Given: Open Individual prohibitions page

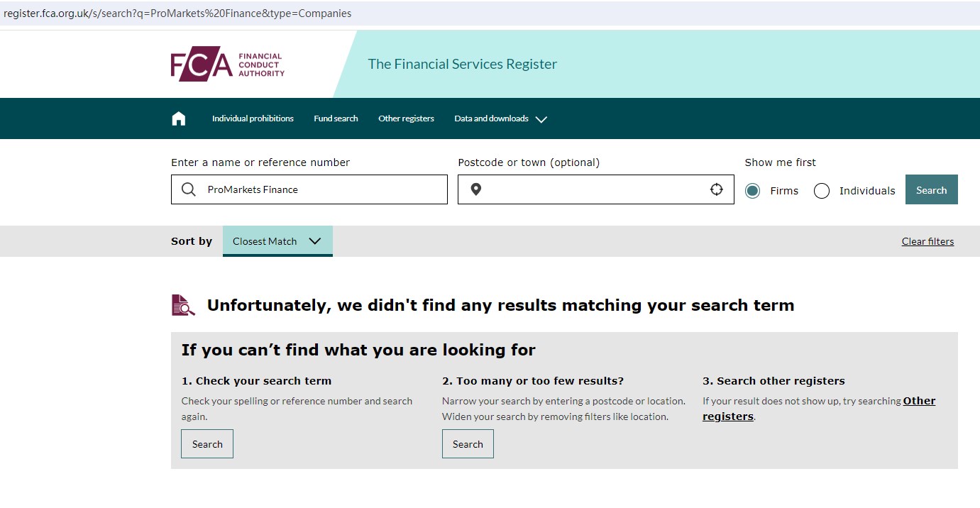Looking at the screenshot, I should point(253,118).
